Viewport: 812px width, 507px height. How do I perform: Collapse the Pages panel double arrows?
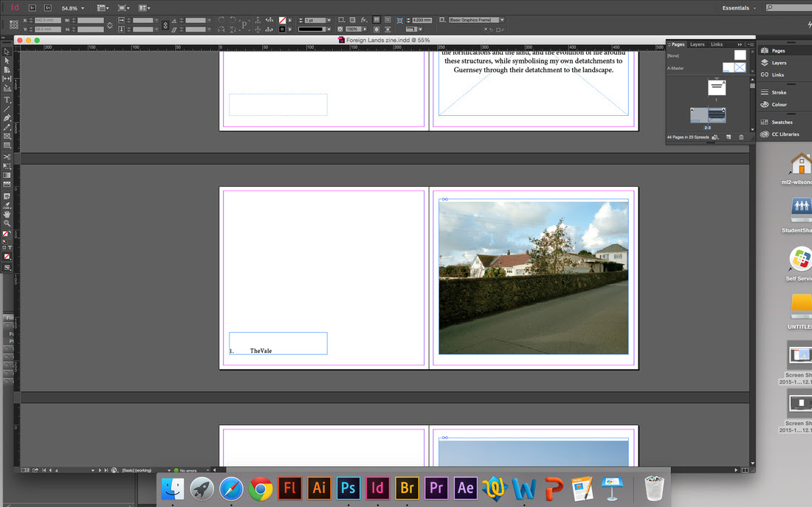click(740, 44)
